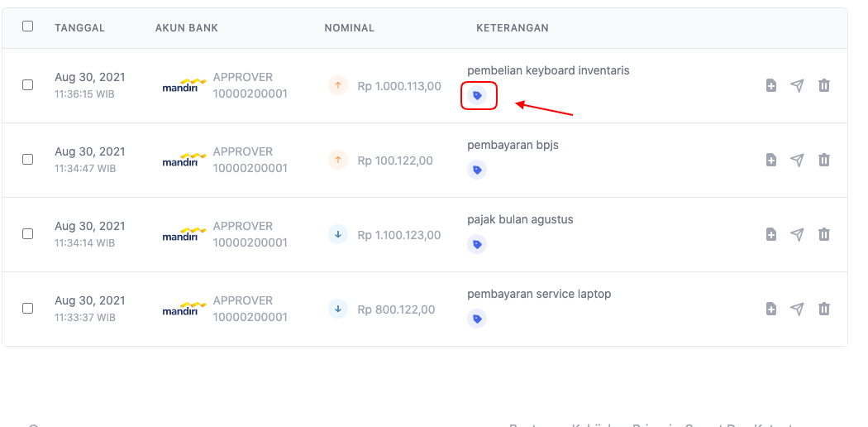Toggle the select-all checkbox in table header
This screenshot has width=868, height=427.
(28, 26)
